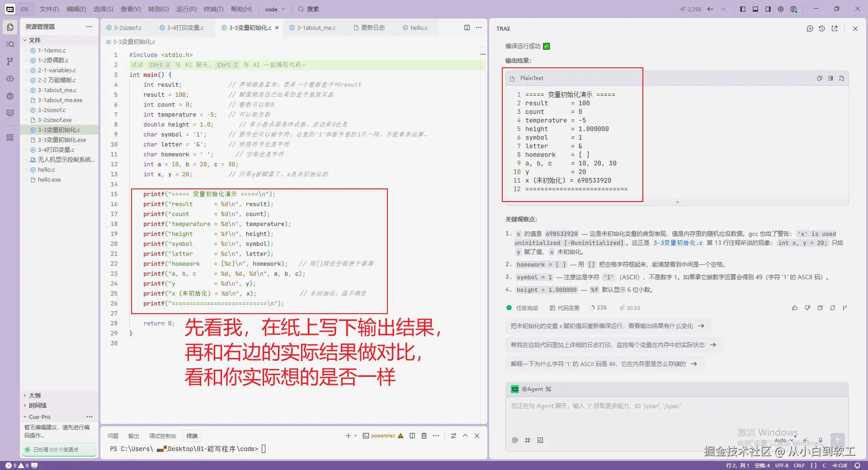The width and height of the screenshot is (868, 470).
Task: Switch to the 问题 problems panel tab
Action: click(x=113, y=436)
